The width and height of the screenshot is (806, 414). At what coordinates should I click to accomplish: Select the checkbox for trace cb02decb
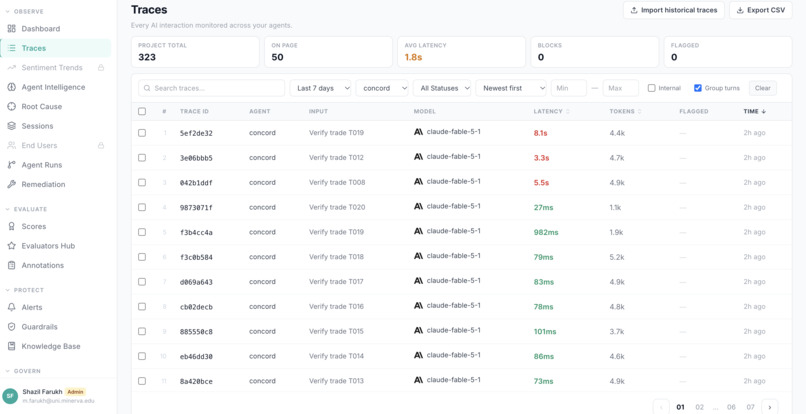point(142,307)
